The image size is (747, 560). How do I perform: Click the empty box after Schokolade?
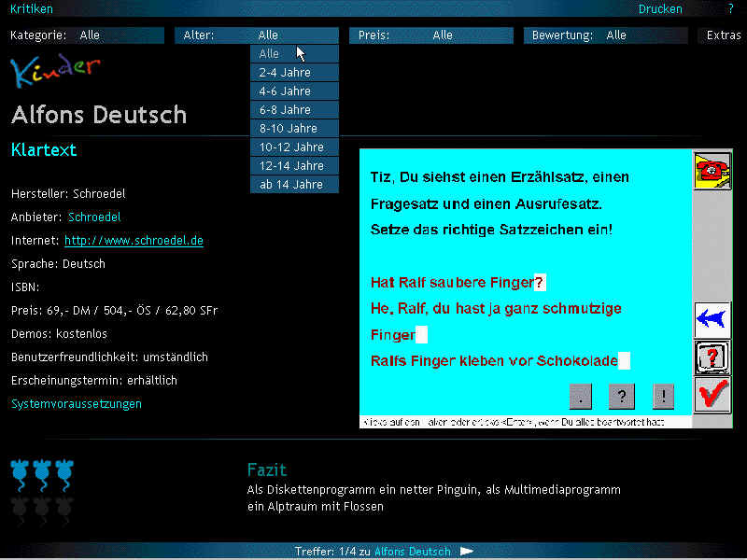pyautogui.click(x=625, y=361)
